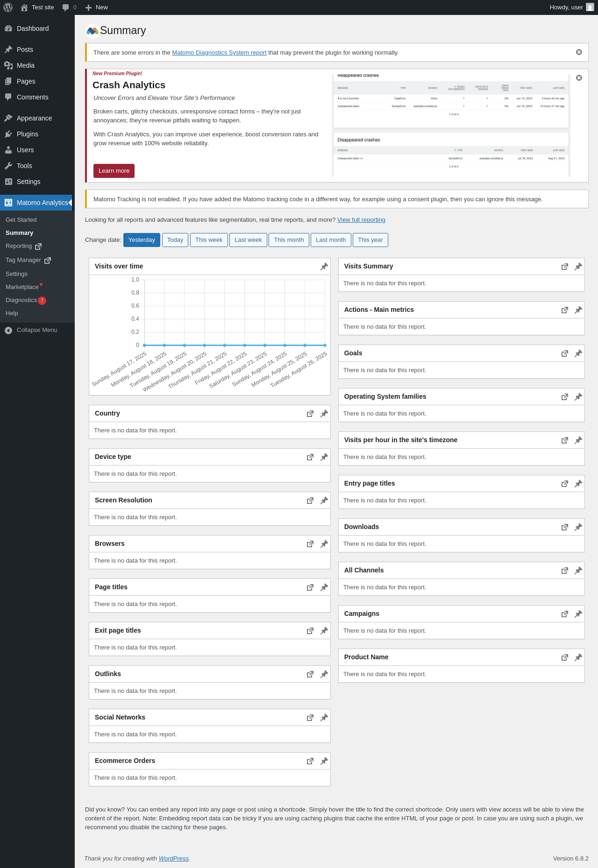
Task: Dismiss the Crash Analytics promotion
Action: (x=579, y=78)
